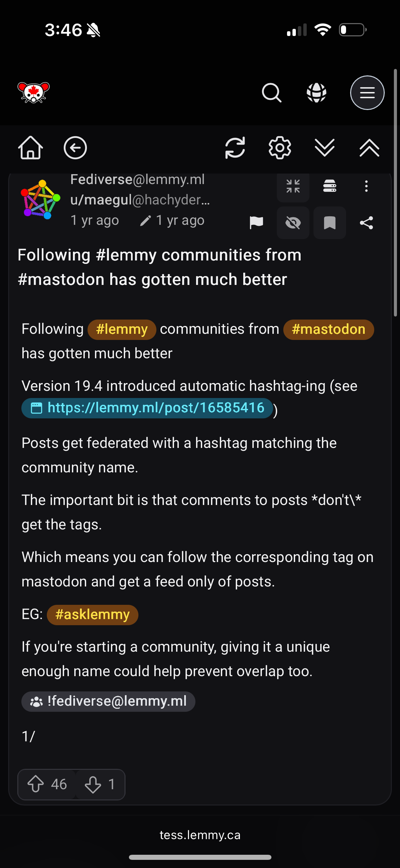Tap the Canadian mouse site logo
400x868 pixels.
tap(34, 92)
